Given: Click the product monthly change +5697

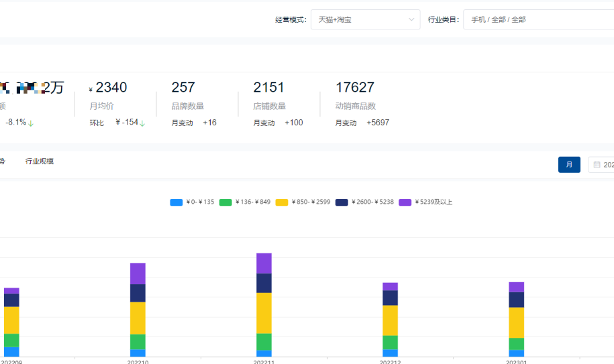Looking at the screenshot, I should tap(378, 123).
